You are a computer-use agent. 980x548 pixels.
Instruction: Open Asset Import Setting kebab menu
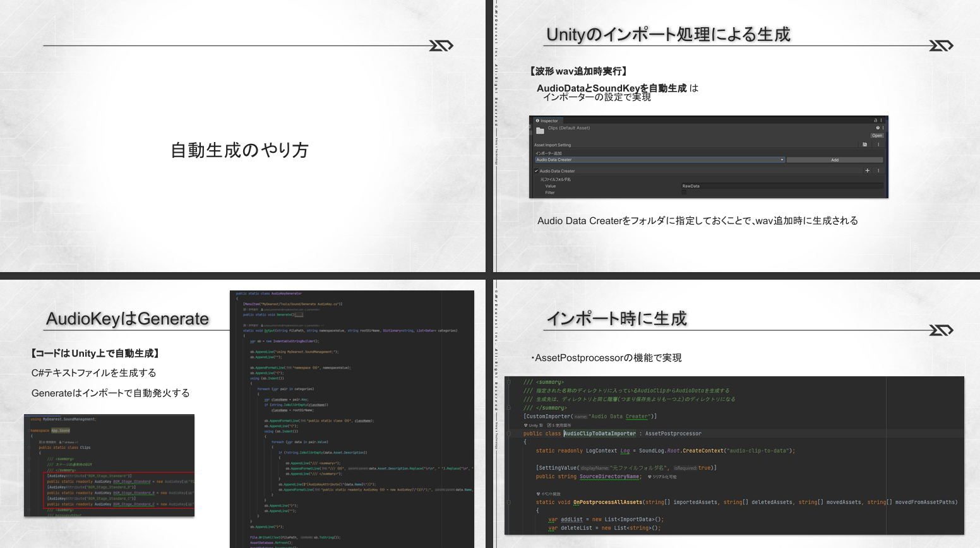(x=878, y=145)
